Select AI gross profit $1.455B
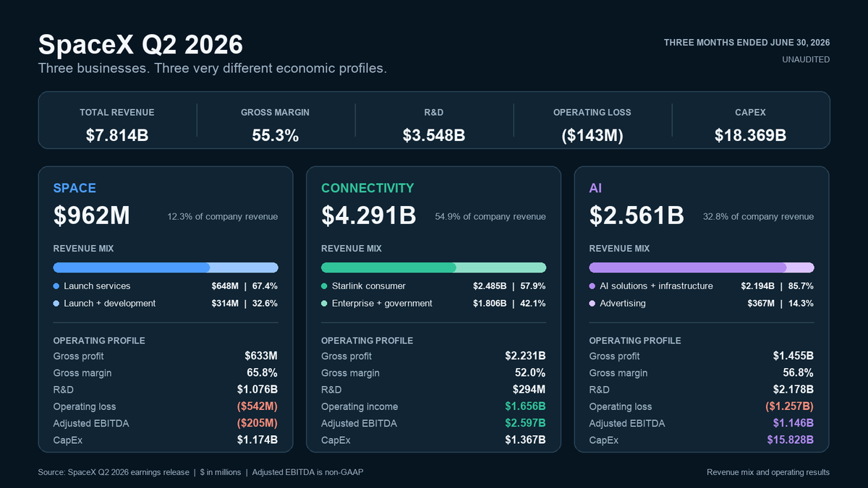 pos(793,356)
